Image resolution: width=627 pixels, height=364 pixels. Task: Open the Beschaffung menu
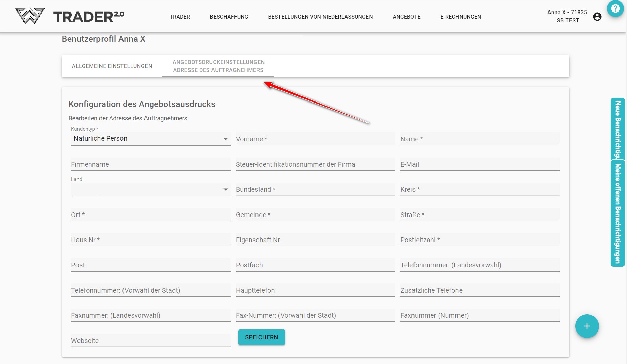[x=229, y=17]
